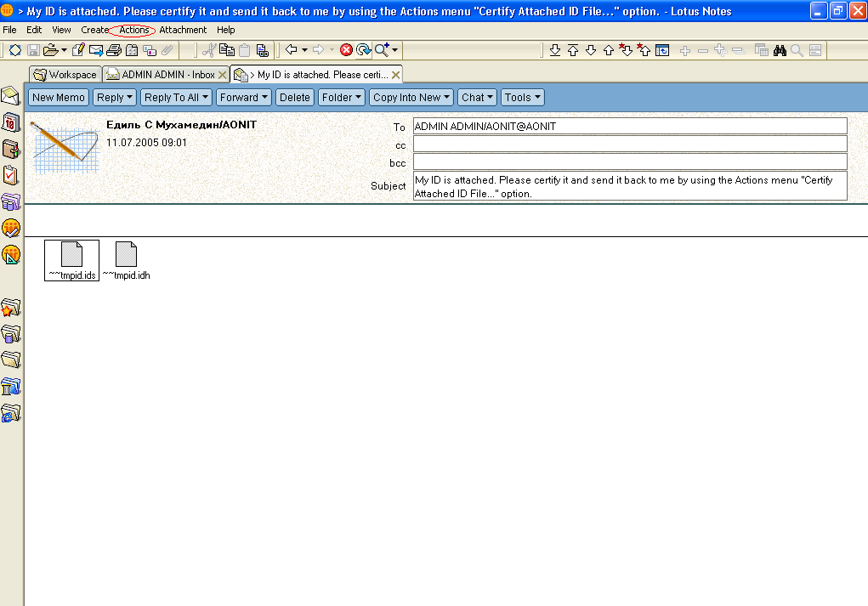The image size is (868, 606).
Task: Open the Copy Into New dropdown
Action: point(411,98)
